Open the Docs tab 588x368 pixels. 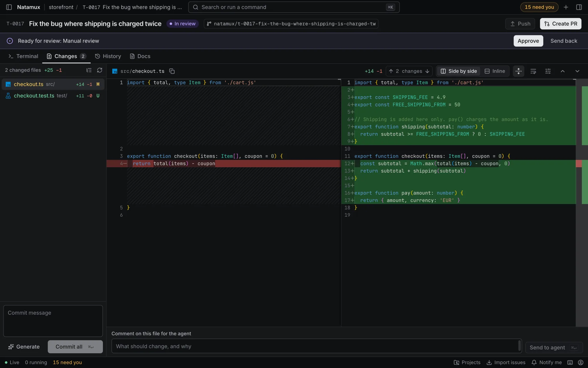click(x=140, y=56)
